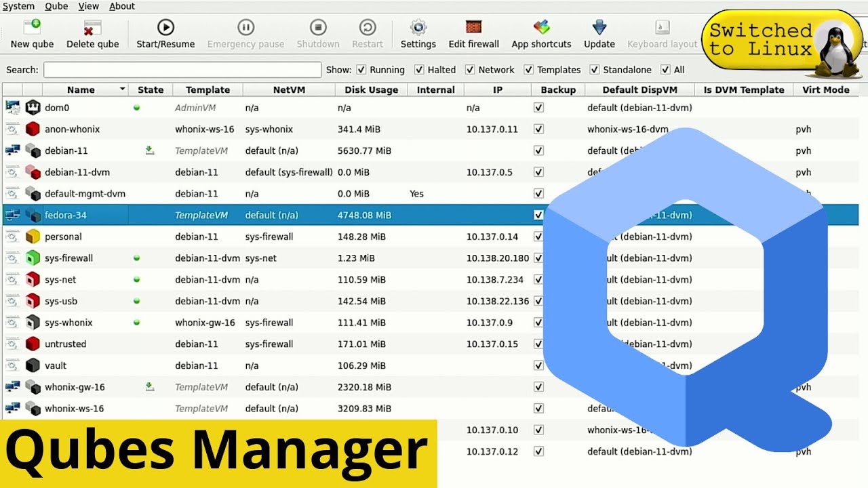Screen dimensions: 868x488
Task: Click the disk usage value 5630.77 MiB
Action: pos(364,150)
